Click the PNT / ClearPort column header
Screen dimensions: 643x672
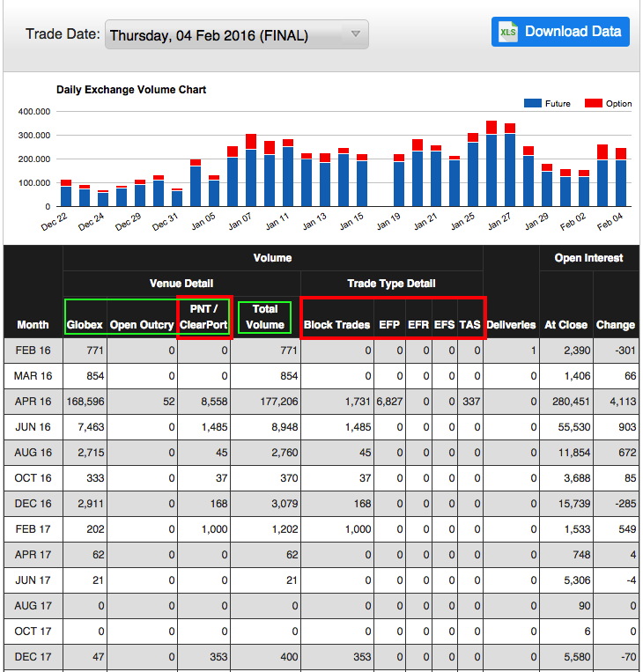click(x=203, y=317)
